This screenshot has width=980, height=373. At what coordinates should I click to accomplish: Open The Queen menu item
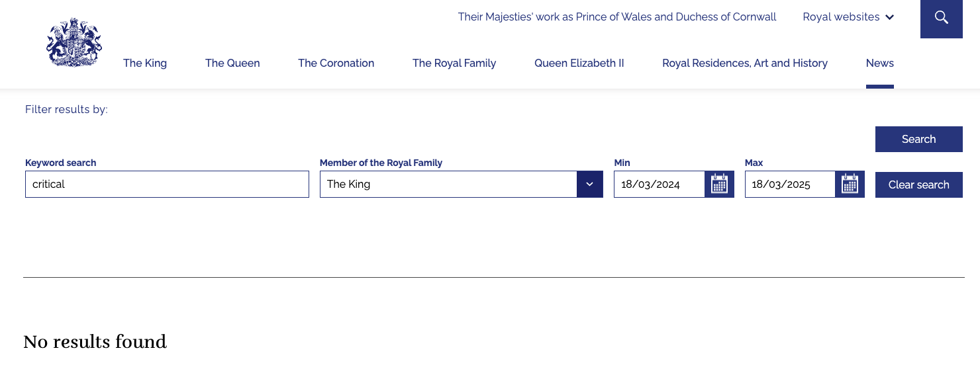click(232, 63)
